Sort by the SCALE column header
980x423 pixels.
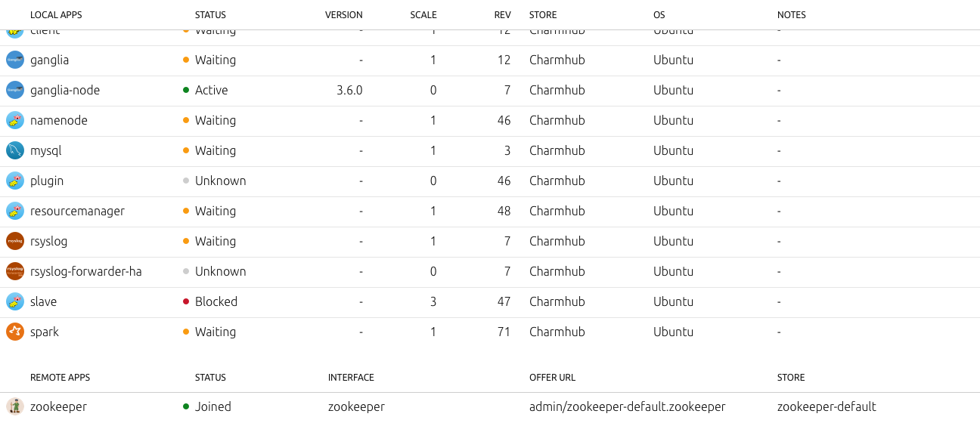[423, 15]
